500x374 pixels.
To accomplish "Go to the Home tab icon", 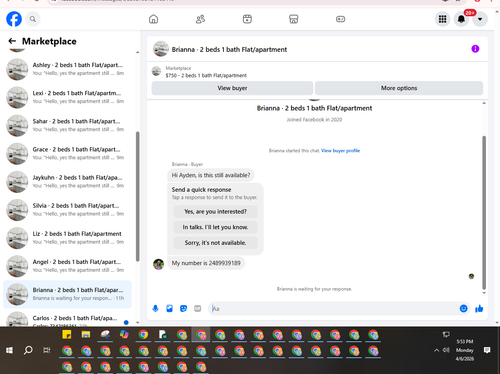I will [153, 19].
